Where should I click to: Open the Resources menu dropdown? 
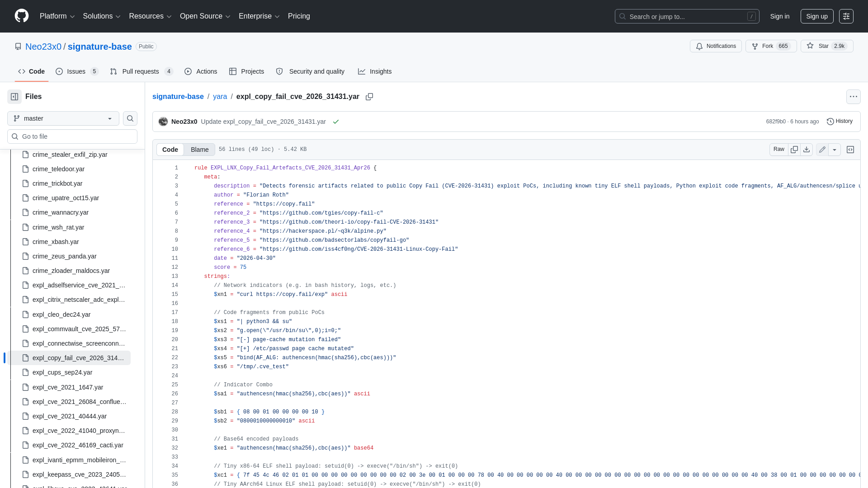(150, 16)
